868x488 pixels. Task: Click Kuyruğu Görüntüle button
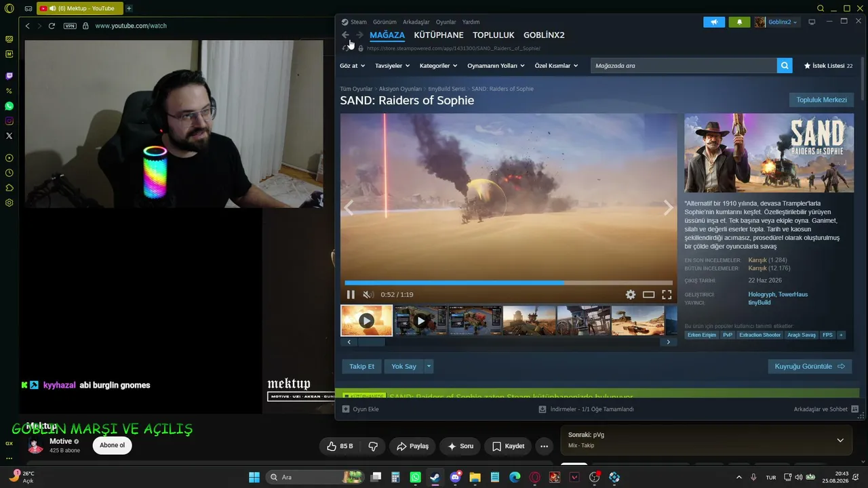coord(810,366)
